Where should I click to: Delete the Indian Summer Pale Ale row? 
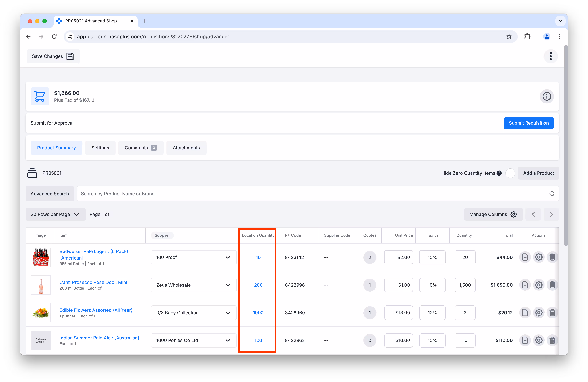pyautogui.click(x=552, y=340)
